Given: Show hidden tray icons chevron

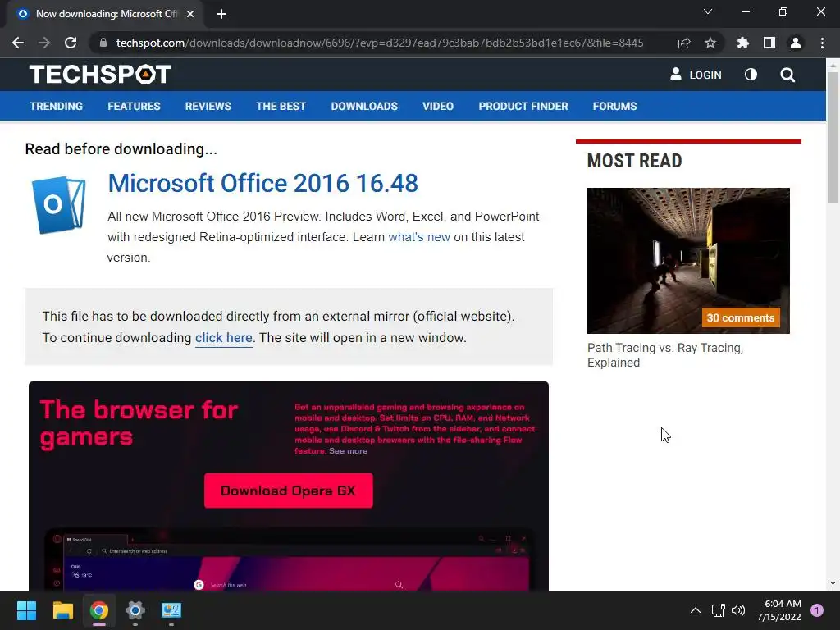Looking at the screenshot, I should (696, 610).
